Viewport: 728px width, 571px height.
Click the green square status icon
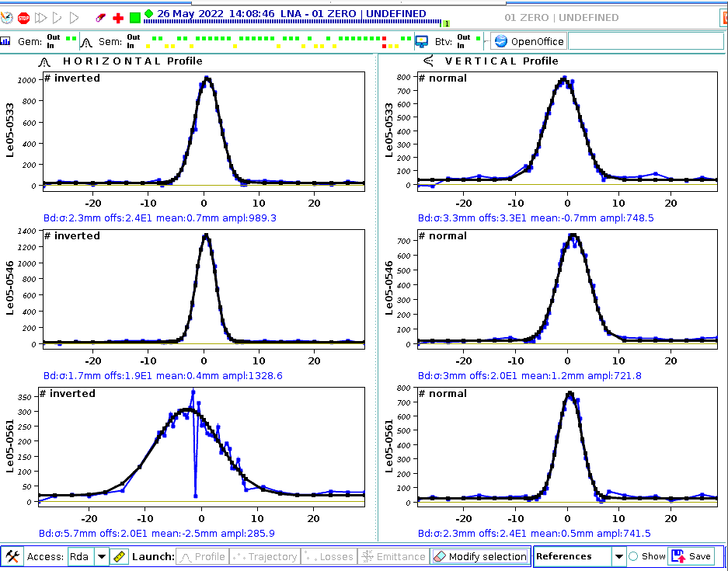coord(134,18)
